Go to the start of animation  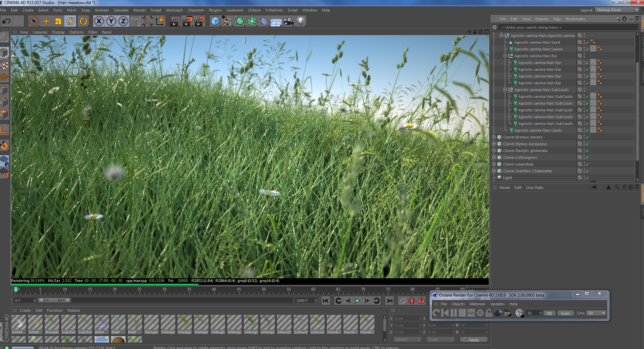[x=325, y=301]
